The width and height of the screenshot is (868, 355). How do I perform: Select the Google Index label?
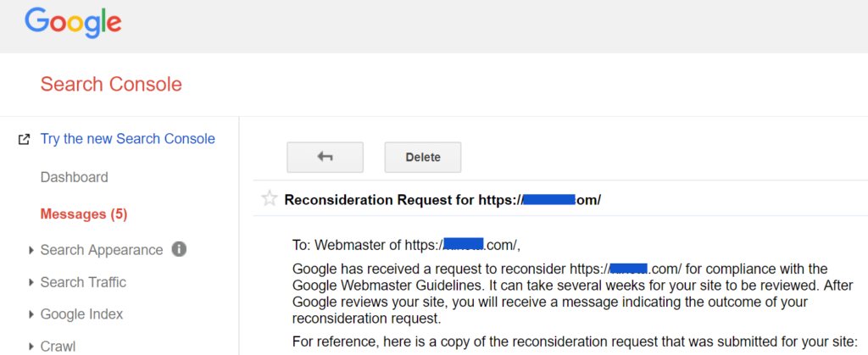(x=81, y=314)
